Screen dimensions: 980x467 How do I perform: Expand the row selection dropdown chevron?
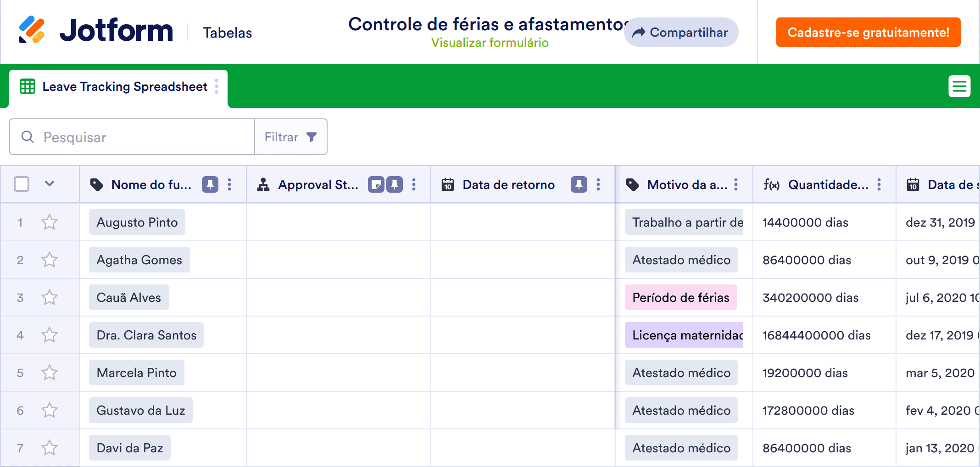pyautogui.click(x=50, y=184)
